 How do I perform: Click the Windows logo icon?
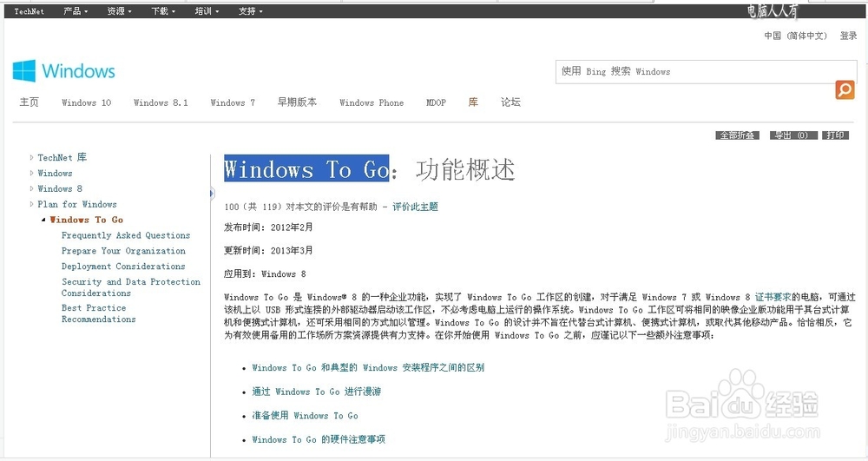23,71
